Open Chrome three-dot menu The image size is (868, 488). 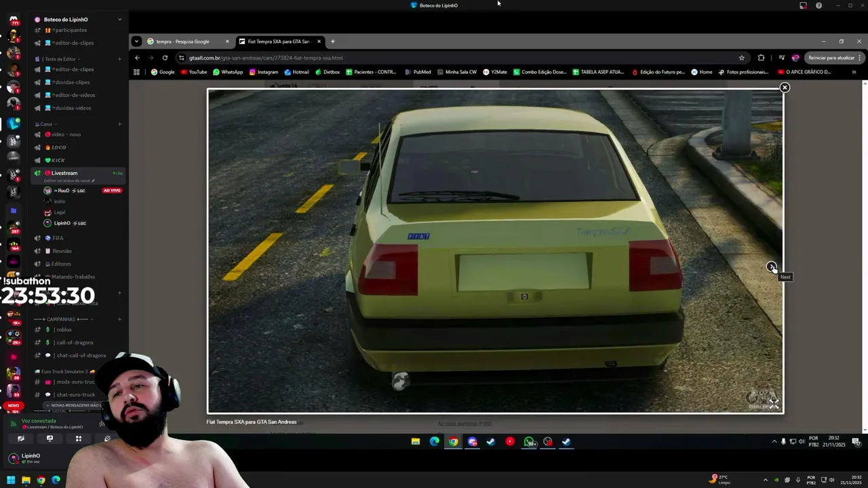860,58
